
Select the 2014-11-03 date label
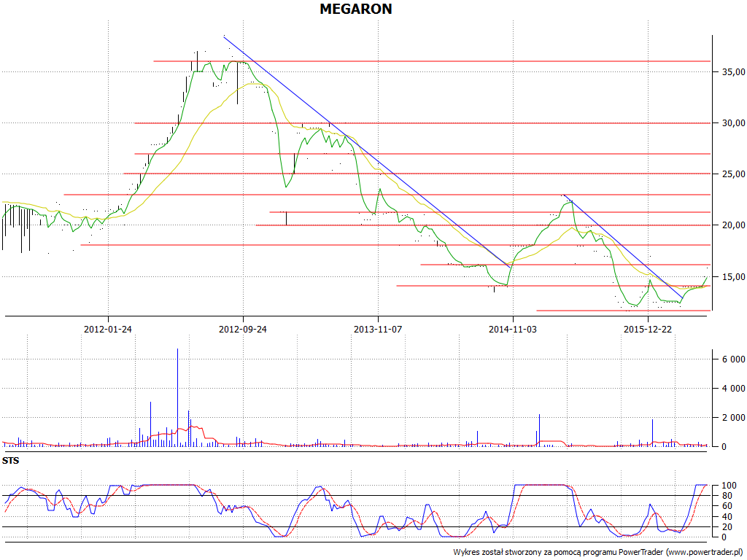(513, 329)
